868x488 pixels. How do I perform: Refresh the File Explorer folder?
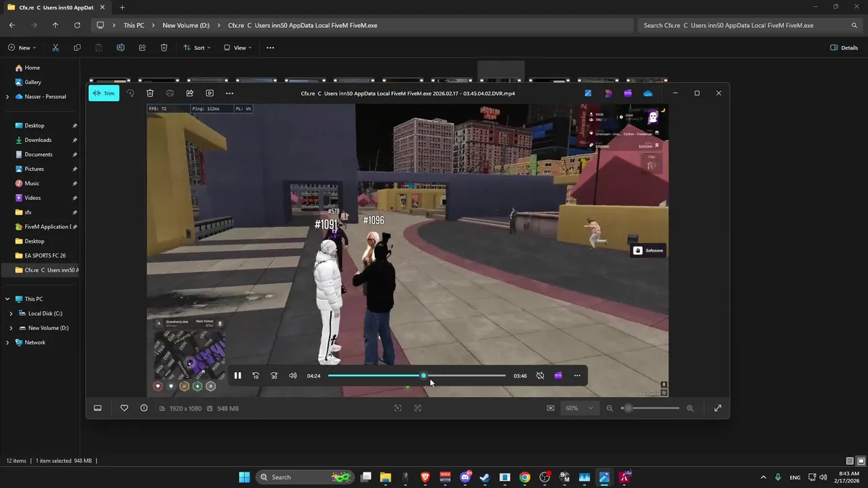point(77,25)
